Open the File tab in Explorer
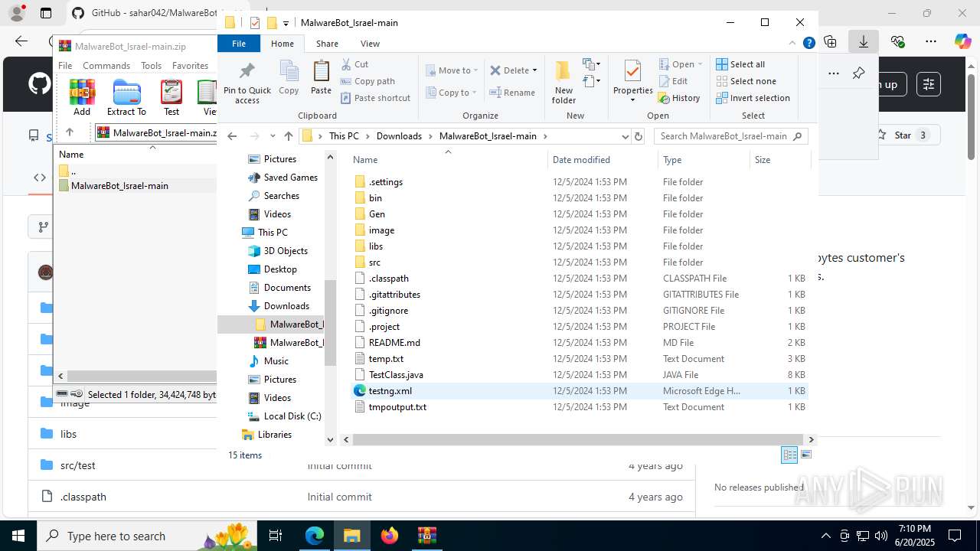980x551 pixels. pos(239,44)
